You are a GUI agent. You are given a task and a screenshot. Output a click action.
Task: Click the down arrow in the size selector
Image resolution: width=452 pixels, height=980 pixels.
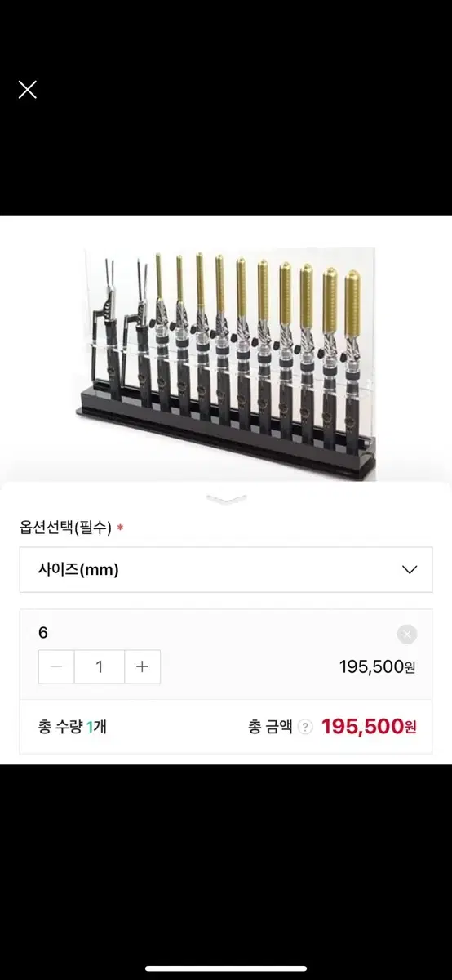pyautogui.click(x=410, y=570)
